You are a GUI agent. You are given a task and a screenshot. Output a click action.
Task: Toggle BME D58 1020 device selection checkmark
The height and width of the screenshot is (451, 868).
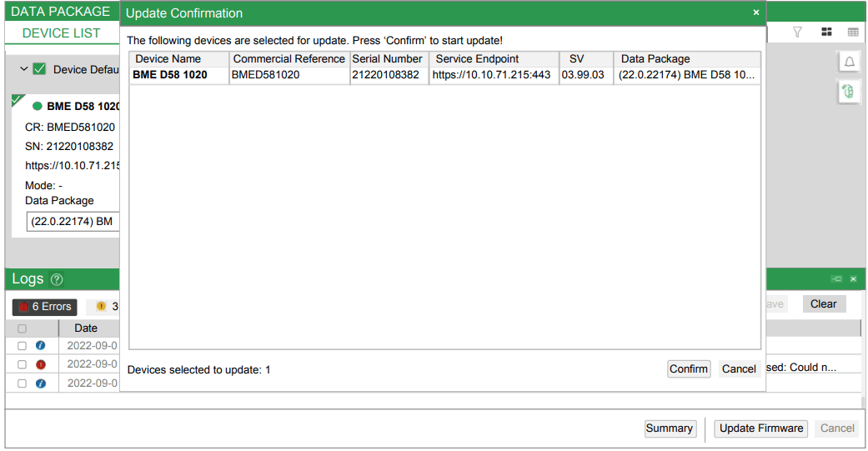(18, 101)
